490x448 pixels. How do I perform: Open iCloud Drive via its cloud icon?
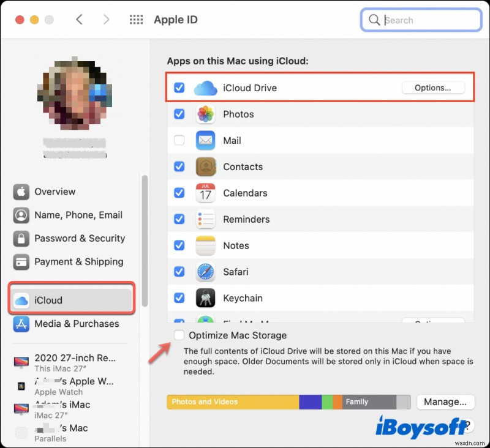[205, 88]
